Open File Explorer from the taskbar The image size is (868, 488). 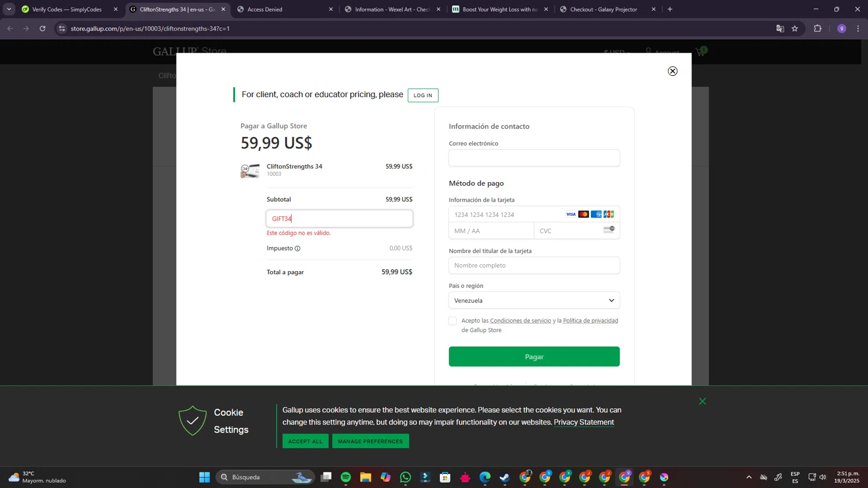(366, 477)
